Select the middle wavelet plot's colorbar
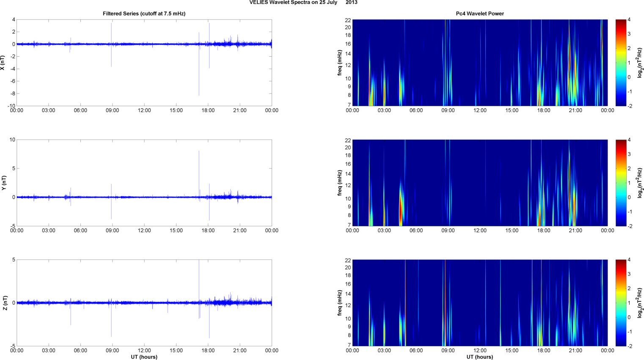The height and width of the screenshot is (360, 644). (x=620, y=183)
